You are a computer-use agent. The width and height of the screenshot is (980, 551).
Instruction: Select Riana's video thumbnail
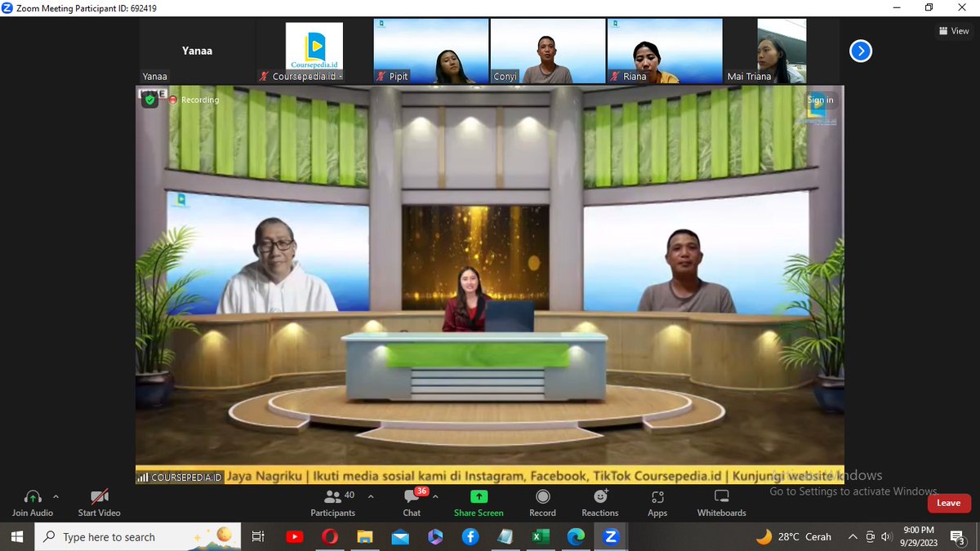pyautogui.click(x=665, y=51)
